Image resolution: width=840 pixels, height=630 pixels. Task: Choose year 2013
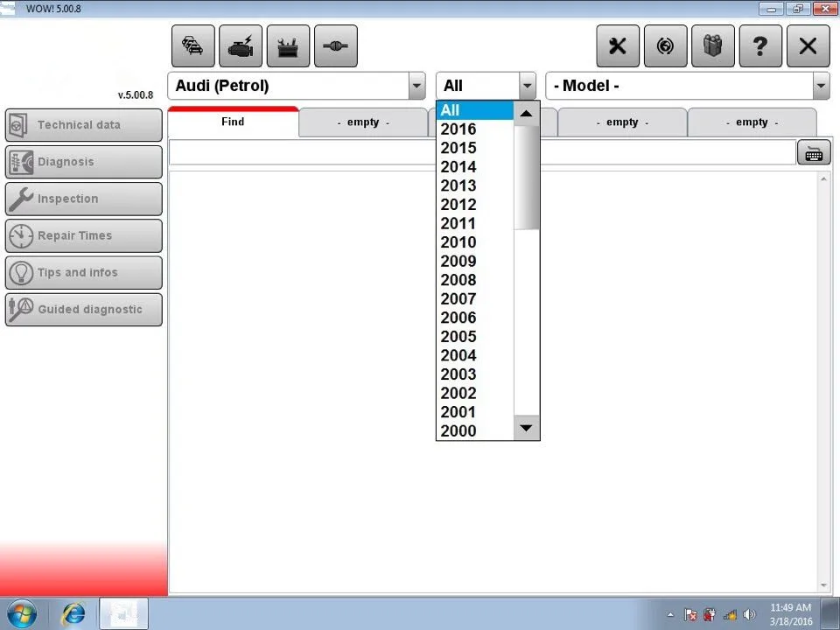474,185
